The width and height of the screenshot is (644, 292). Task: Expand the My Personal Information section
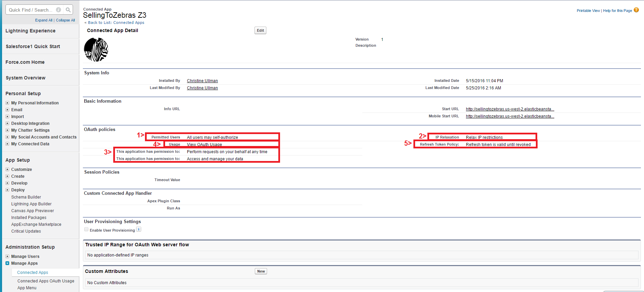(x=8, y=103)
